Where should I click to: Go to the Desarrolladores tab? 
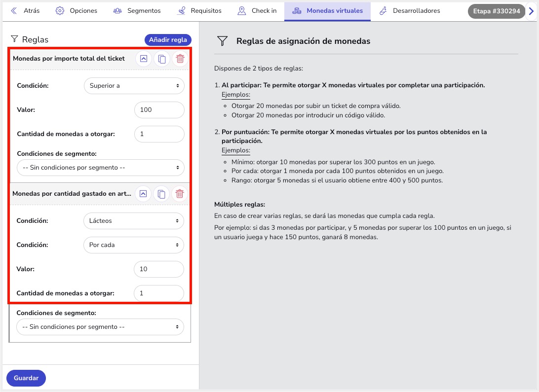pos(409,11)
